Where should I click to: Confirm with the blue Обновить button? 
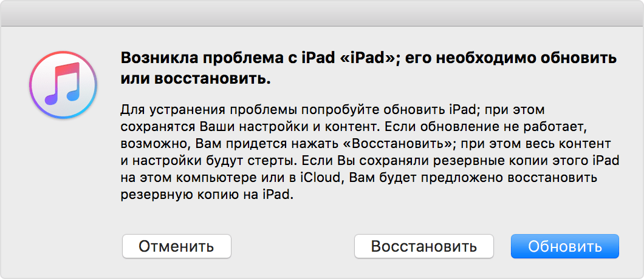[x=564, y=246]
